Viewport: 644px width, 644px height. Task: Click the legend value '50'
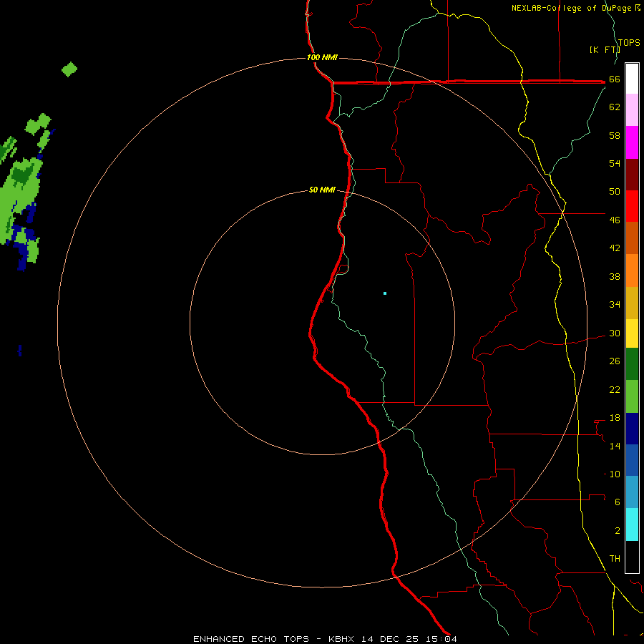tap(615, 191)
